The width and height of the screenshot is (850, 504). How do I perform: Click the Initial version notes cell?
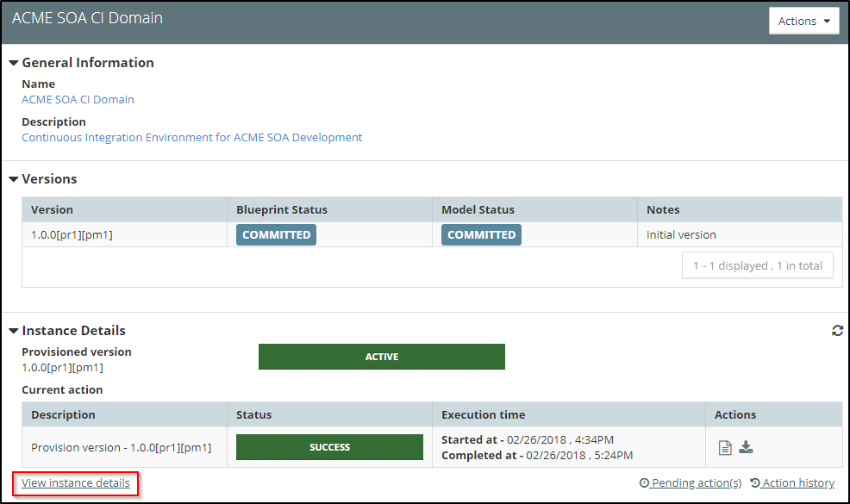pos(681,234)
